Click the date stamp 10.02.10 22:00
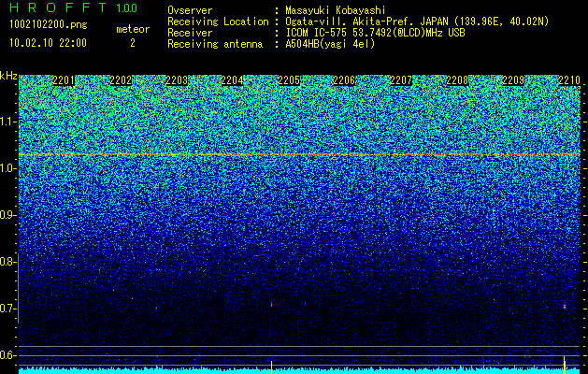This screenshot has height=374, width=588. 48,43
